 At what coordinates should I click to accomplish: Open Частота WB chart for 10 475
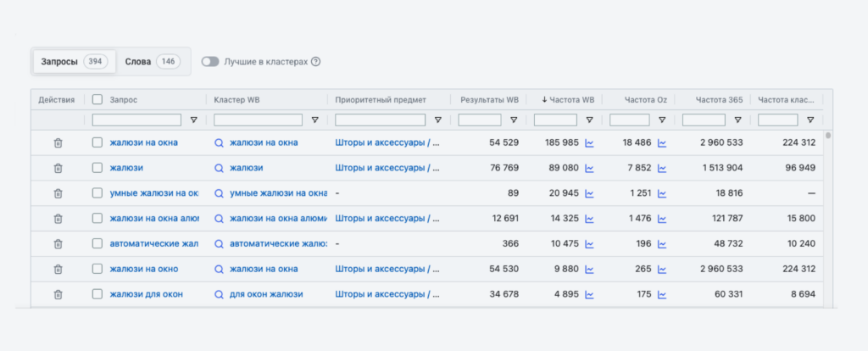(590, 243)
